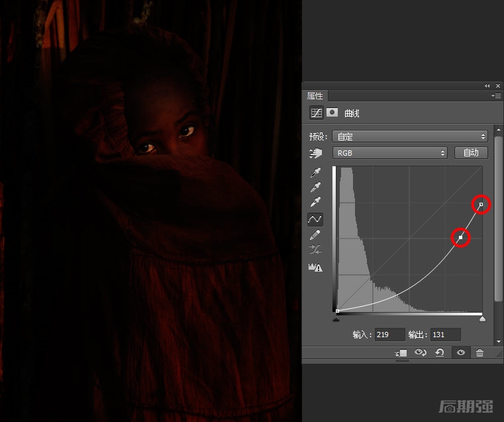Image resolution: width=504 pixels, height=422 pixels.
Task: Click the 输出 output value field
Action: tap(445, 335)
